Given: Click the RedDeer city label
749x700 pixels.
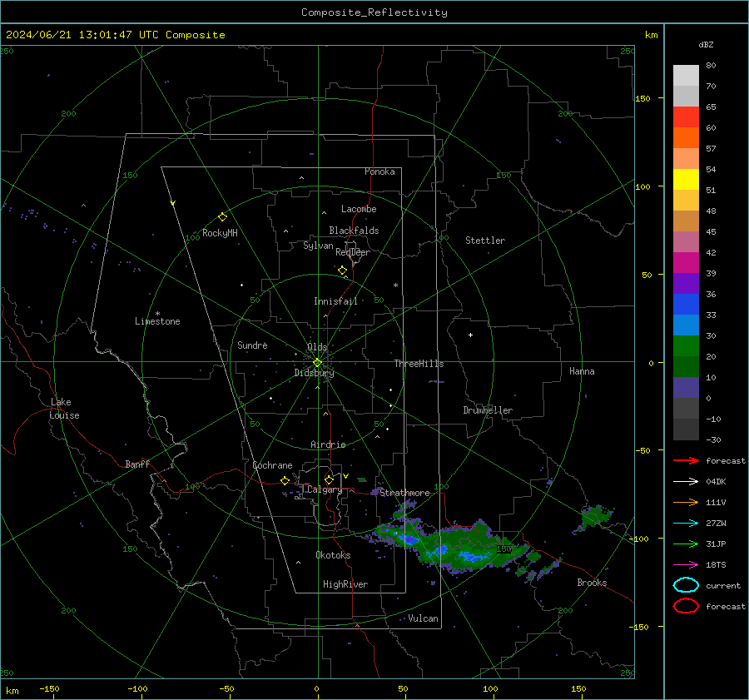Looking at the screenshot, I should (353, 252).
